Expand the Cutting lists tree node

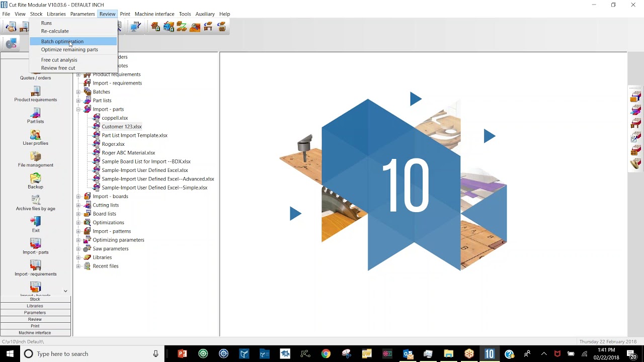pyautogui.click(x=78, y=205)
